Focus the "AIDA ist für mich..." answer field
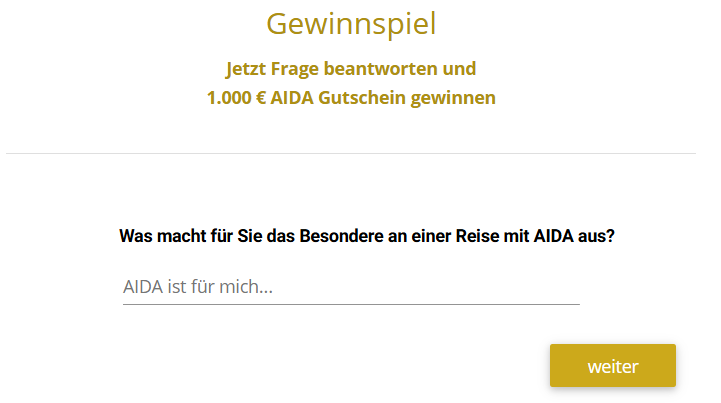The width and height of the screenshot is (721, 403). click(x=350, y=287)
